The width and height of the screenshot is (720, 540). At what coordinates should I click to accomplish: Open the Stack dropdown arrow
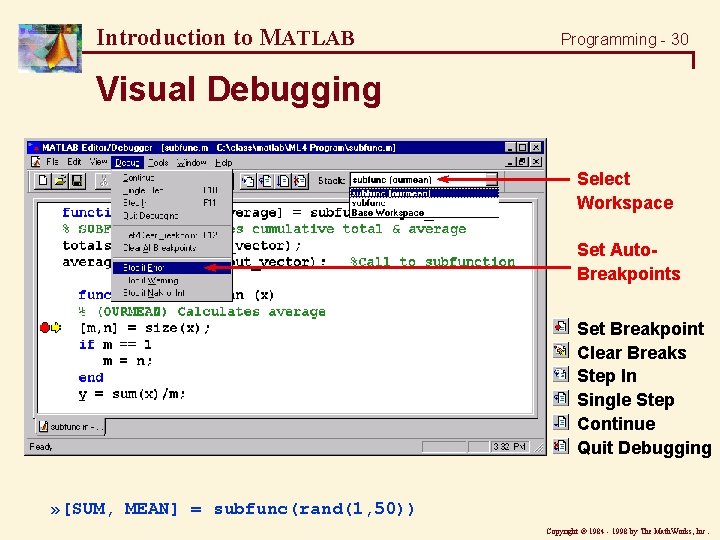tap(491, 180)
